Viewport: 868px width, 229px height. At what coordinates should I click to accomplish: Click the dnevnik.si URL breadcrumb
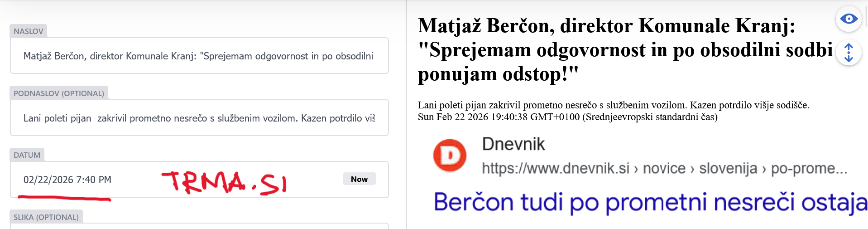(x=664, y=169)
